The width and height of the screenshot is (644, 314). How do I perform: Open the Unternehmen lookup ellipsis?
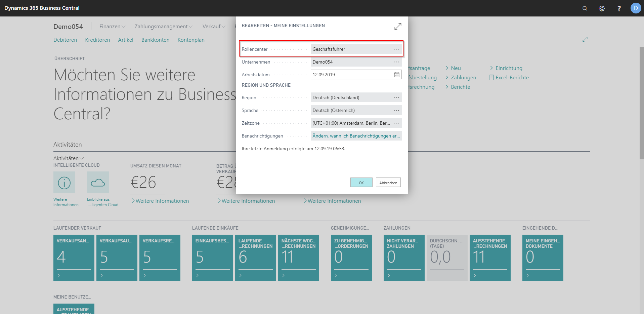pos(397,62)
